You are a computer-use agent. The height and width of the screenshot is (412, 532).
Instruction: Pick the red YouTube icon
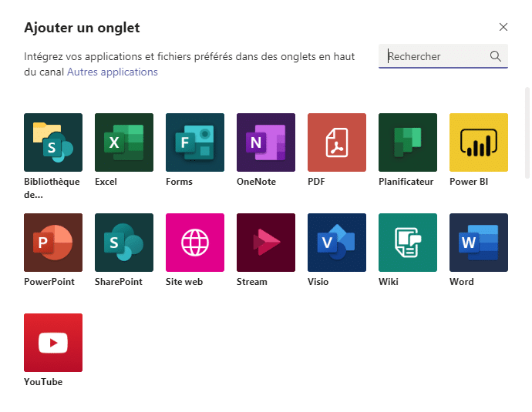(x=53, y=343)
